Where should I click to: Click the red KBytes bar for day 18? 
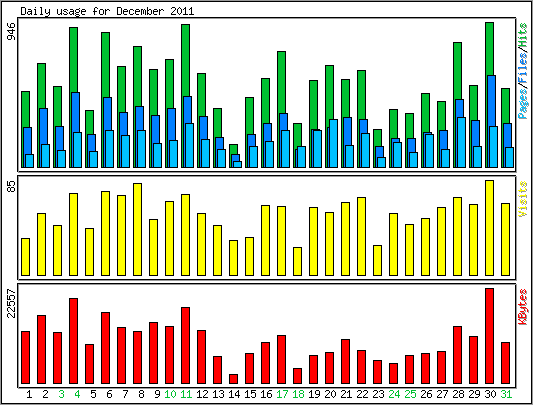[x=297, y=376]
